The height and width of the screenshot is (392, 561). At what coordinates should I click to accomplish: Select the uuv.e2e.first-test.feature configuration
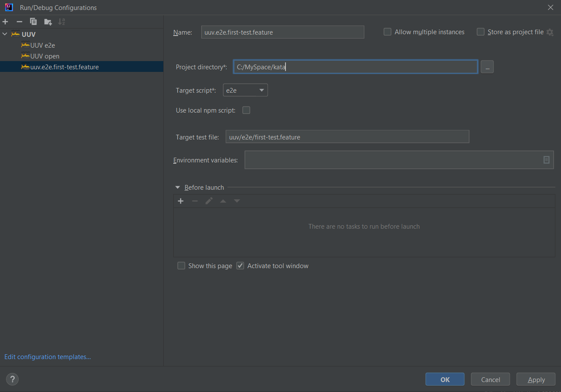(81, 67)
